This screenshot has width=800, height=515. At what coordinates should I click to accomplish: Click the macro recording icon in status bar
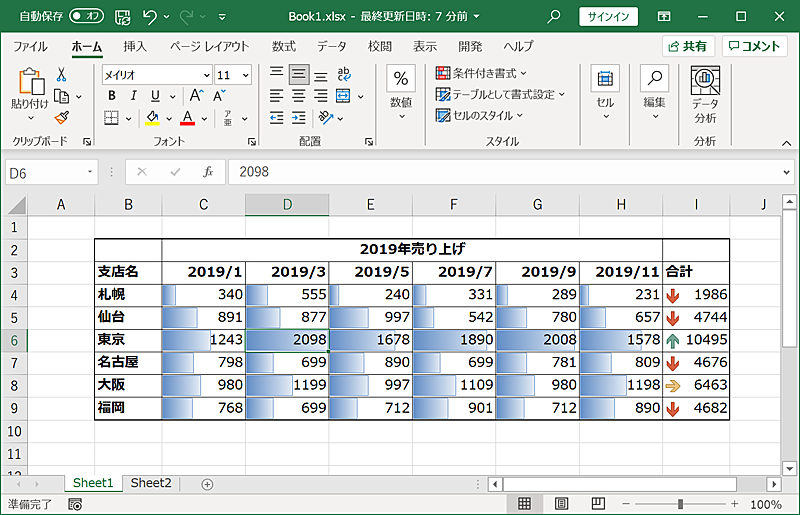(x=75, y=504)
